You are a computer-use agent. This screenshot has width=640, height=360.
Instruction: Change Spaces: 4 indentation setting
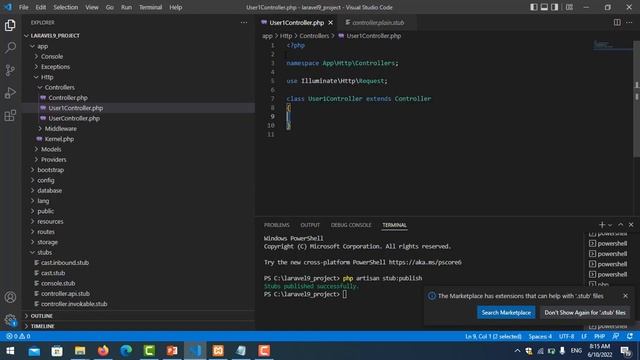(x=540, y=336)
